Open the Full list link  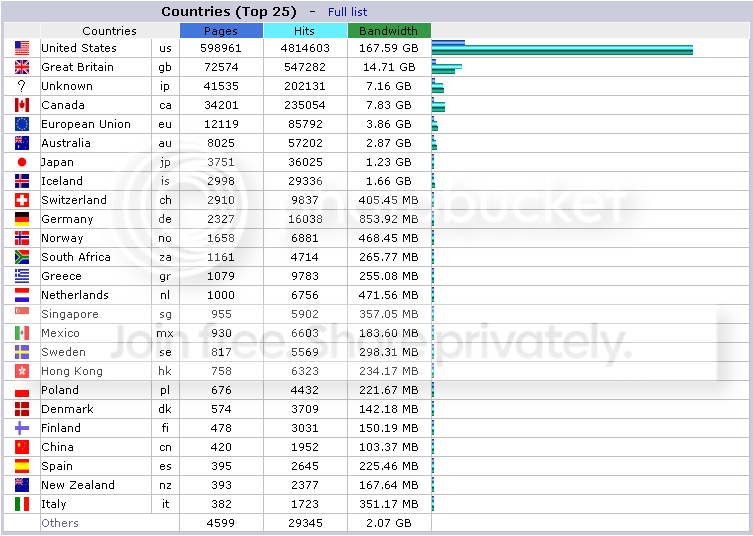[x=347, y=12]
